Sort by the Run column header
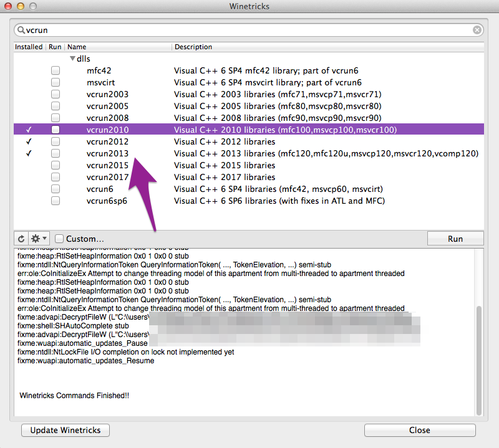This screenshot has height=448, width=499. (x=55, y=47)
